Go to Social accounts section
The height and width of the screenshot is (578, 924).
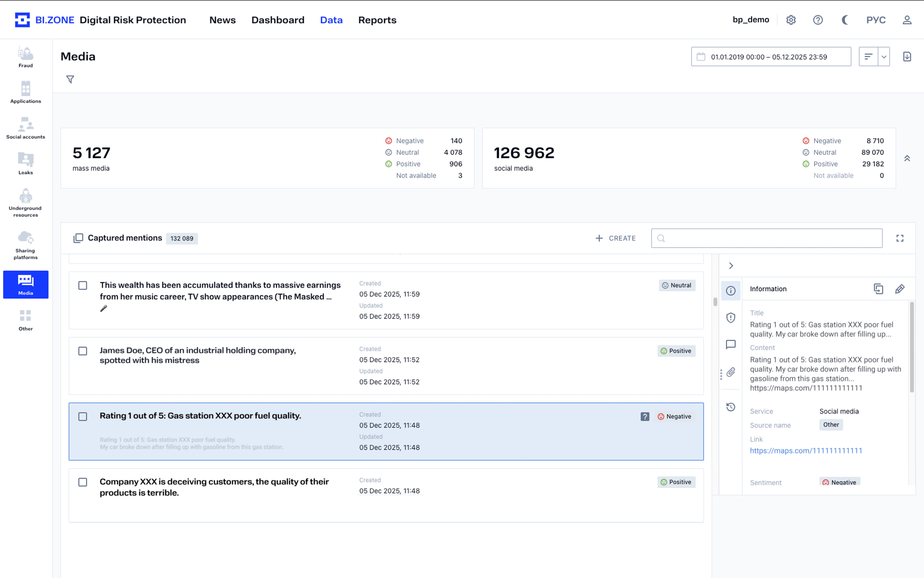coord(25,128)
